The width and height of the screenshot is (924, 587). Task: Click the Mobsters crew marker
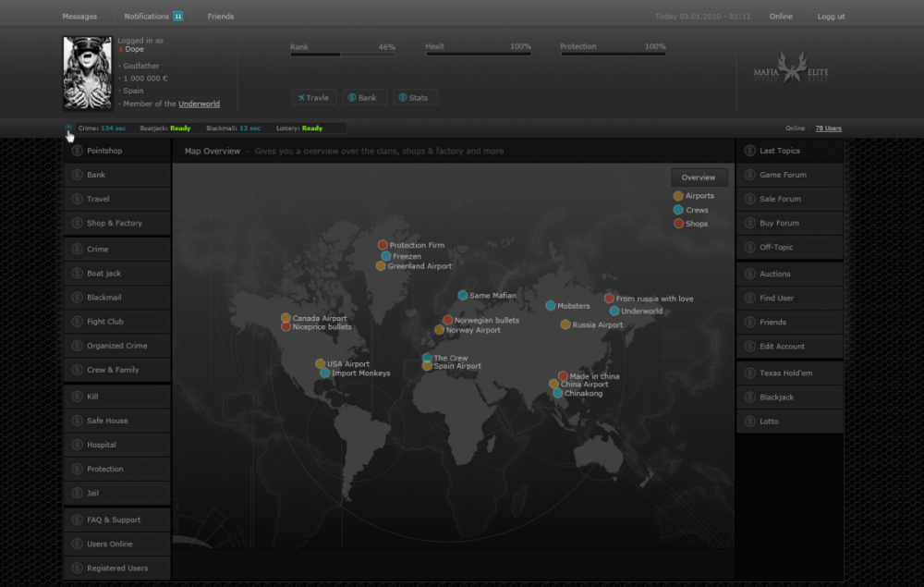coord(551,306)
